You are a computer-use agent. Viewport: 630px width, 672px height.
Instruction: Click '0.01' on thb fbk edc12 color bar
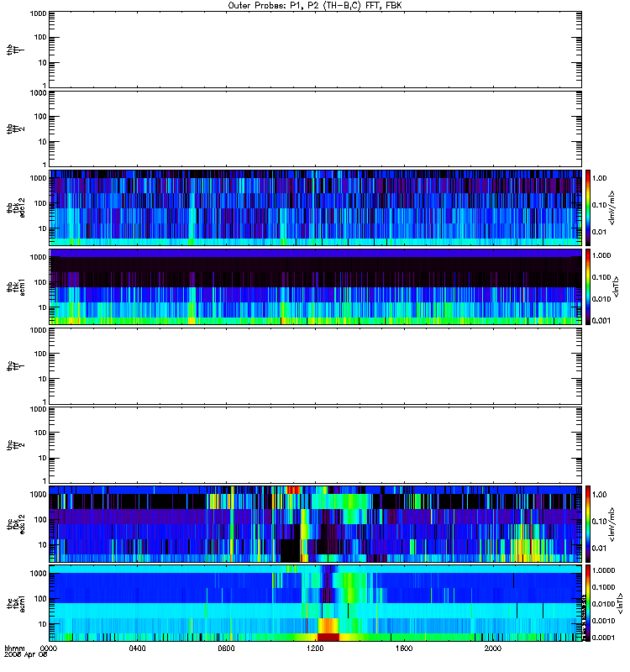pos(599,232)
